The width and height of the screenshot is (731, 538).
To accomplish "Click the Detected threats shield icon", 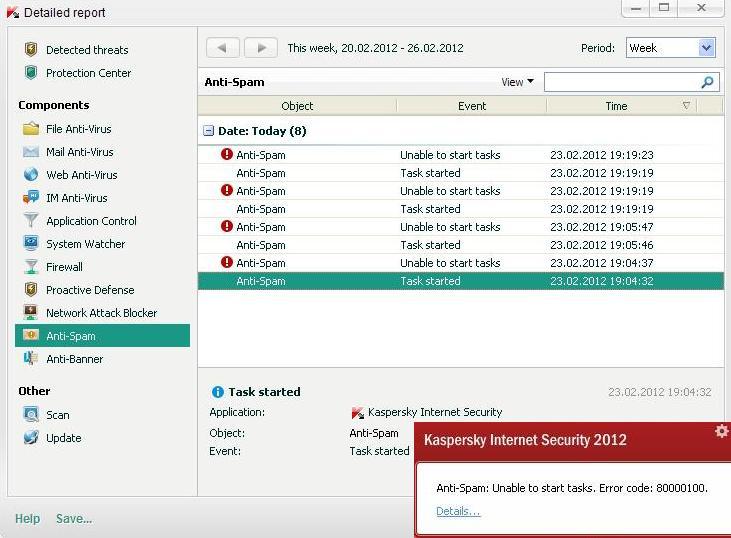I will [x=31, y=49].
